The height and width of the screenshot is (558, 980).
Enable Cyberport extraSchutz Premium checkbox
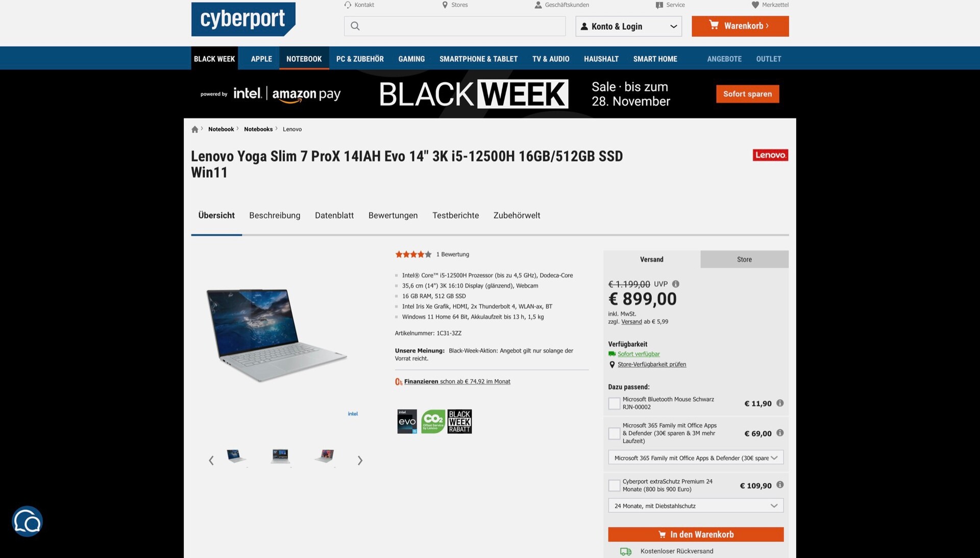coord(615,486)
